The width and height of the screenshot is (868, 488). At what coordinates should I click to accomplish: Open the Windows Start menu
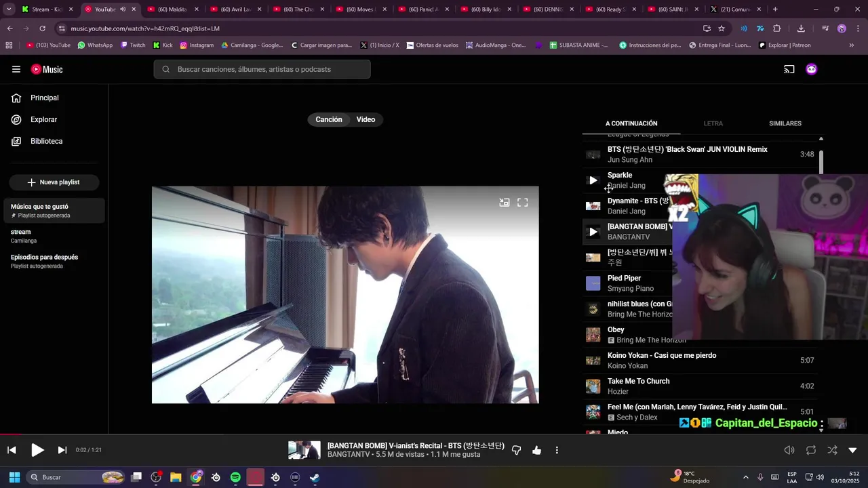14,477
